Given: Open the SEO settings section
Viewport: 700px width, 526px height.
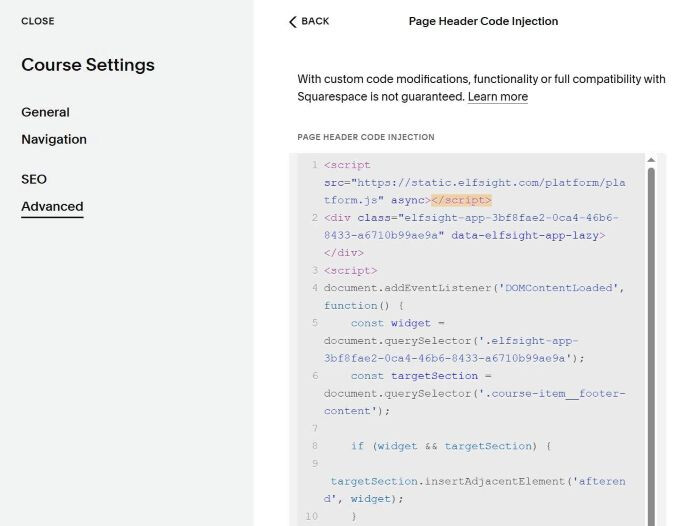Looking at the screenshot, I should coord(34,179).
